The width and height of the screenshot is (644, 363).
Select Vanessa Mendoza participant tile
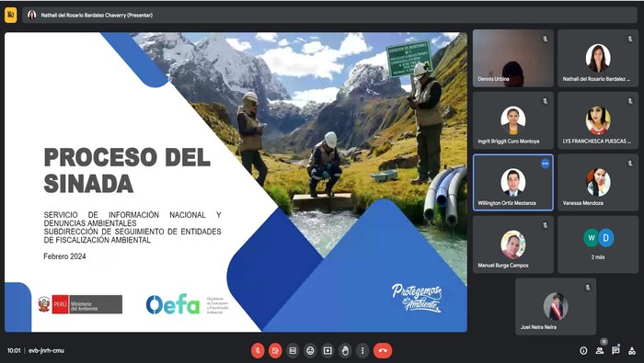click(x=598, y=183)
